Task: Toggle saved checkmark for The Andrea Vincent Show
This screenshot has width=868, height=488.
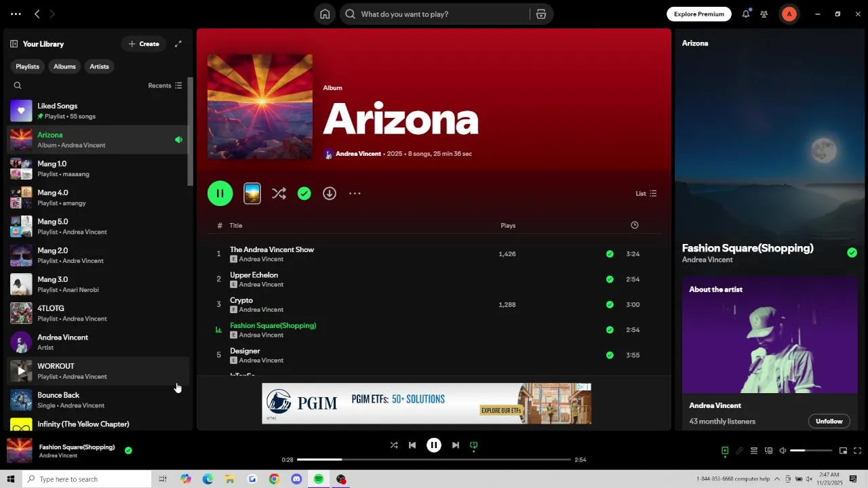Action: coord(610,254)
